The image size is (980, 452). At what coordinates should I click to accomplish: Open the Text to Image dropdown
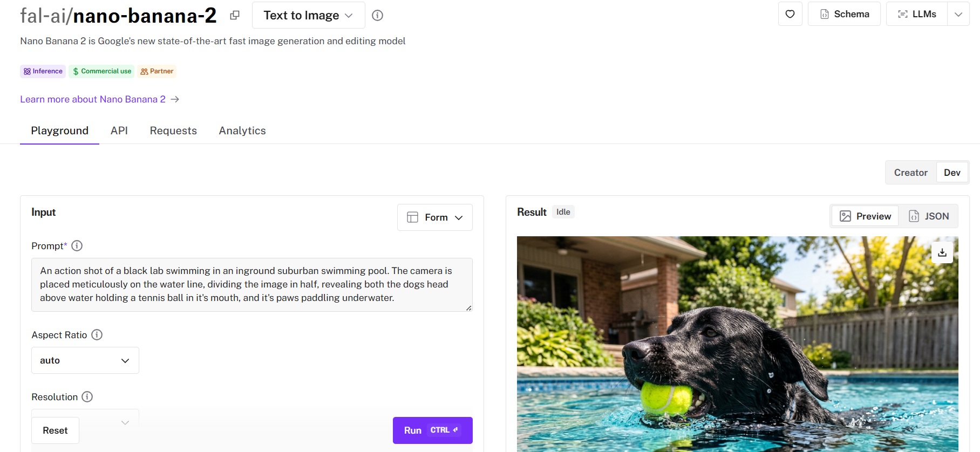pyautogui.click(x=308, y=15)
